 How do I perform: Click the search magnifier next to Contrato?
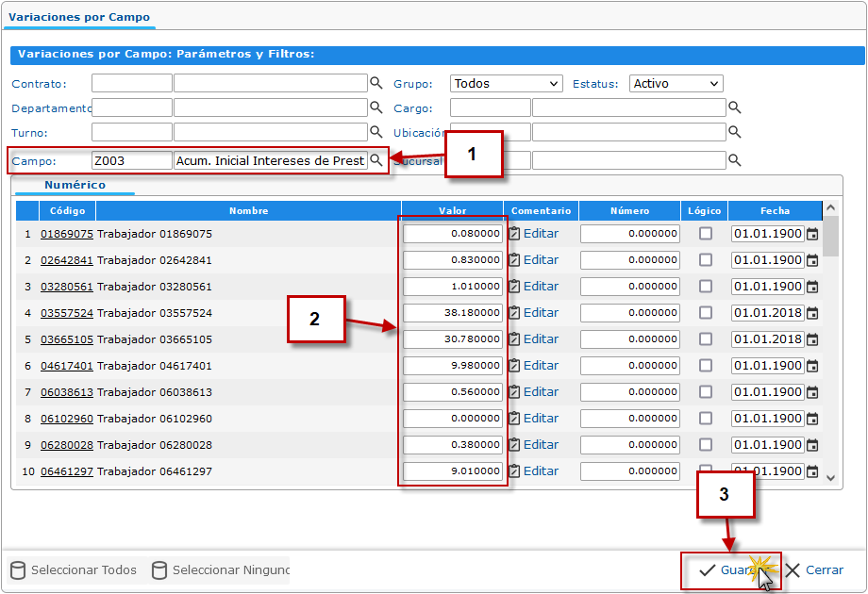tap(376, 83)
